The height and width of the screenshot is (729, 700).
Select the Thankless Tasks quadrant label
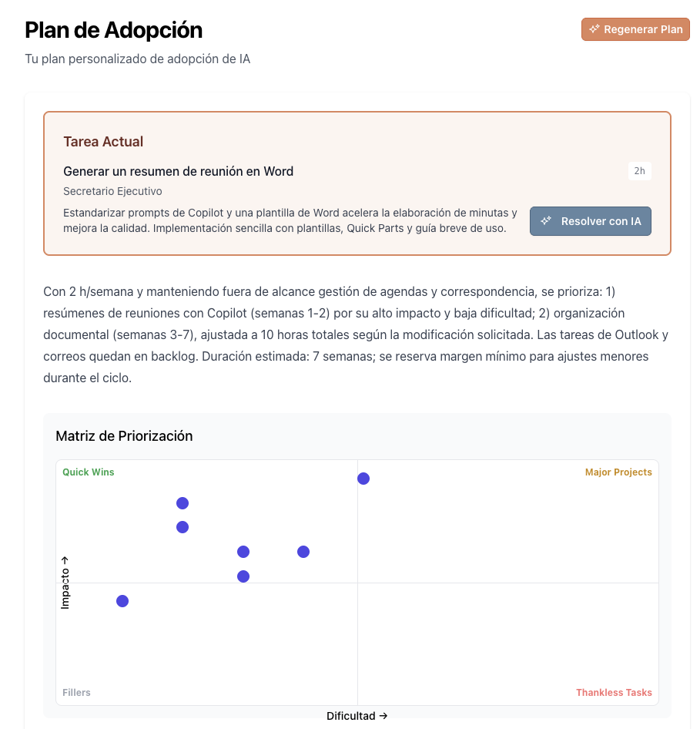click(x=614, y=692)
